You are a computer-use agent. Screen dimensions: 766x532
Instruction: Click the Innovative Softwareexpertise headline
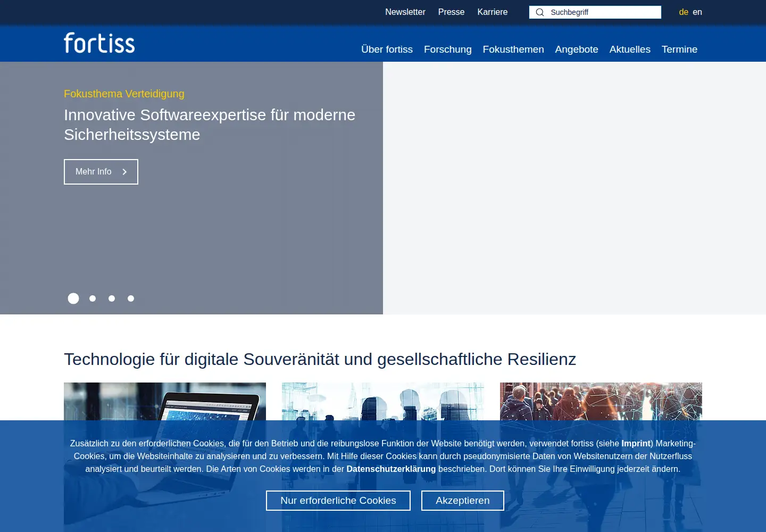[210, 124]
